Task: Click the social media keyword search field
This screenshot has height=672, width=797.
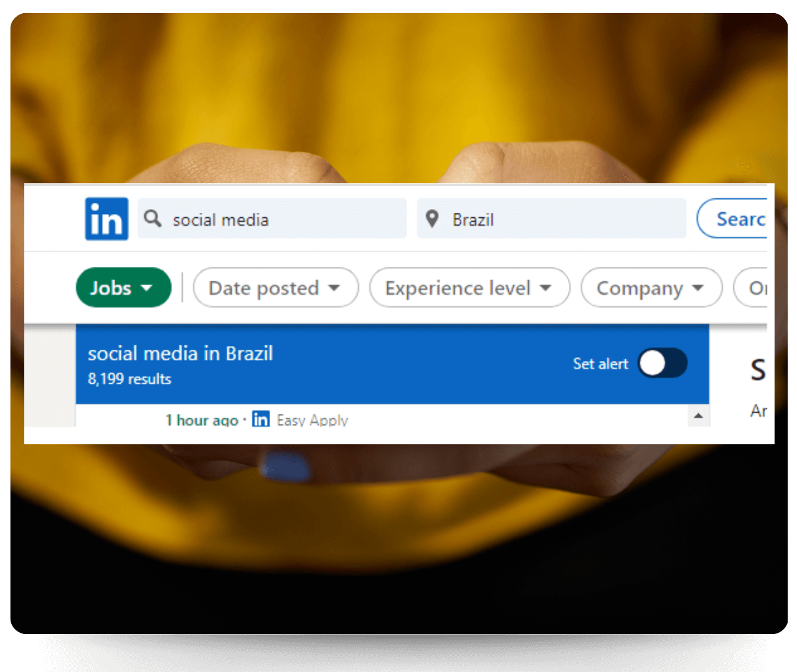Action: (x=272, y=218)
